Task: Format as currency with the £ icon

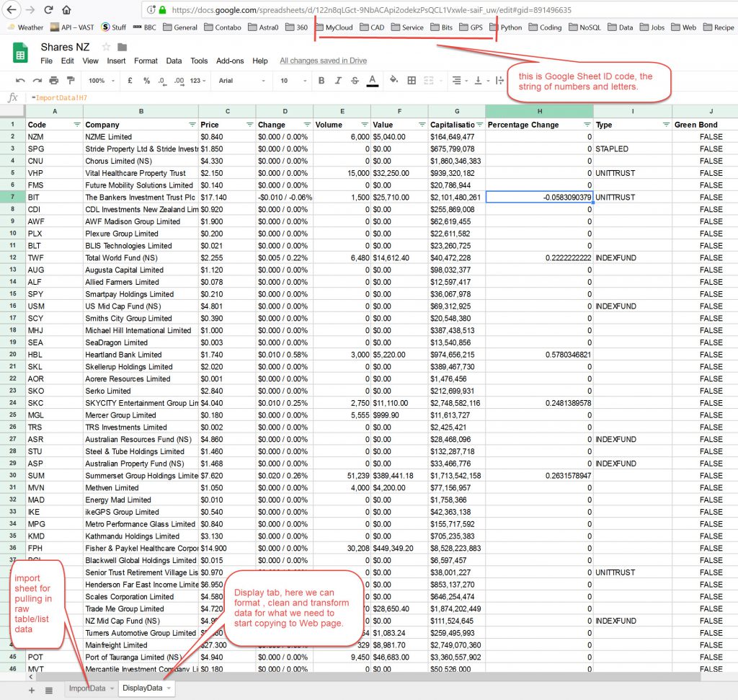Action: (130, 81)
